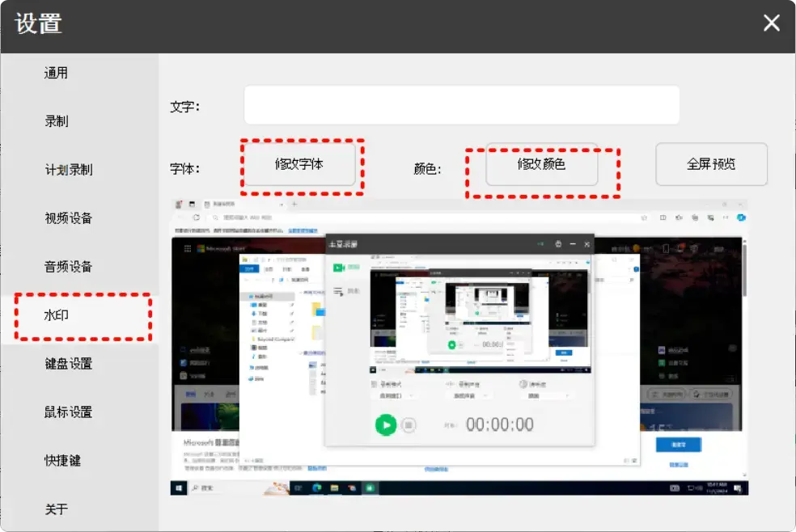This screenshot has height=532, width=796.
Task: Click the stop button beside the record button
Action: click(409, 423)
